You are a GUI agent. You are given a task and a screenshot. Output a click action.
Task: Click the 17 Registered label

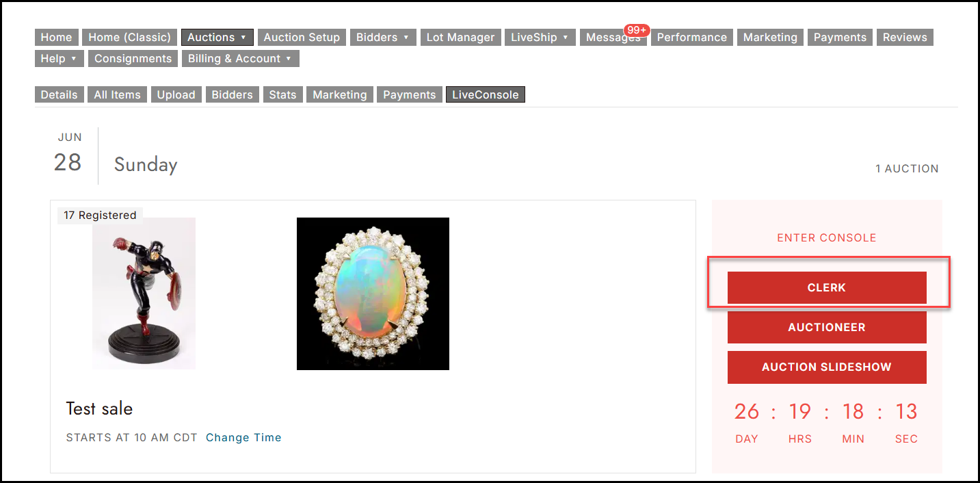(x=100, y=216)
